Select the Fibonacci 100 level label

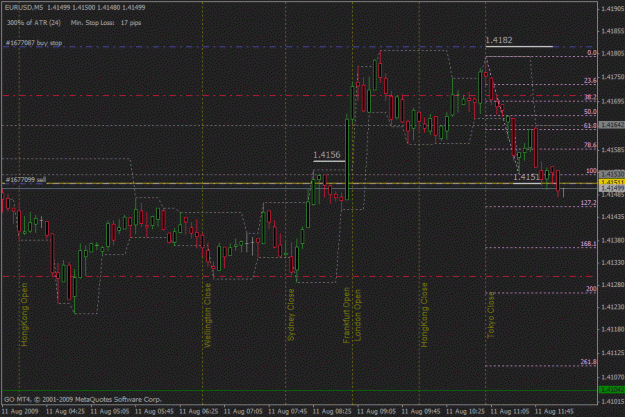click(x=592, y=171)
